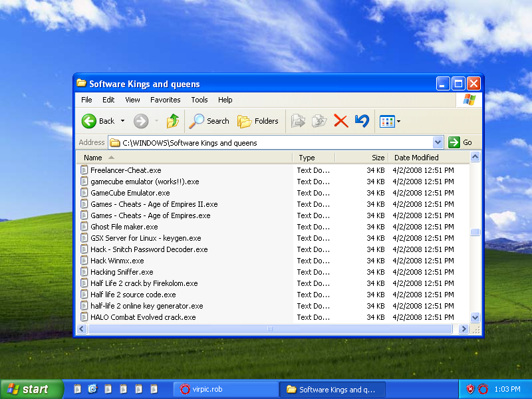This screenshot has height=399, width=532.
Task: Click the blue Undo arrow icon
Action: (x=362, y=121)
